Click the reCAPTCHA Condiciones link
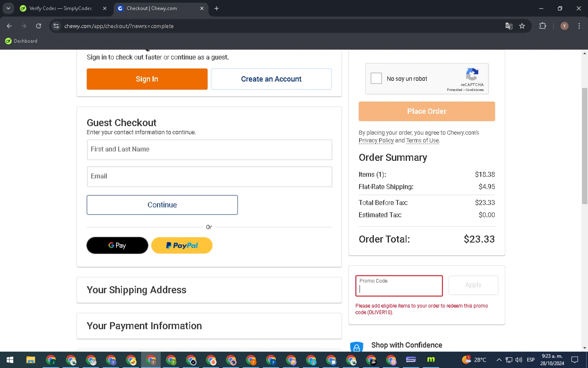This screenshot has height=368, width=588. click(475, 90)
